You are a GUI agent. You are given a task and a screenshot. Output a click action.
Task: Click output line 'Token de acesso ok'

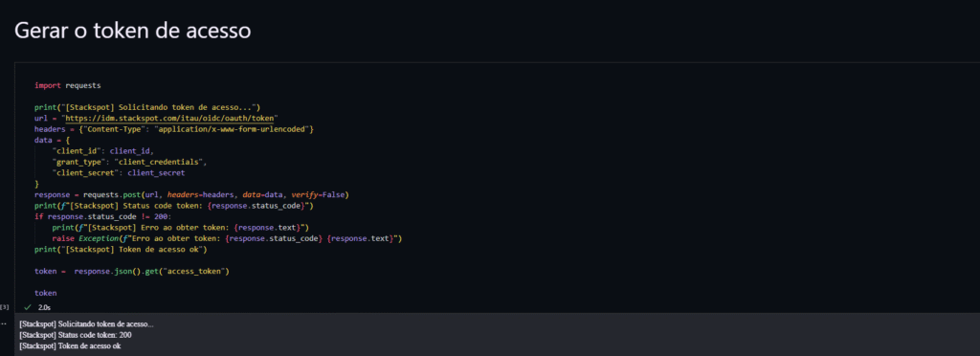pyautogui.click(x=69, y=345)
